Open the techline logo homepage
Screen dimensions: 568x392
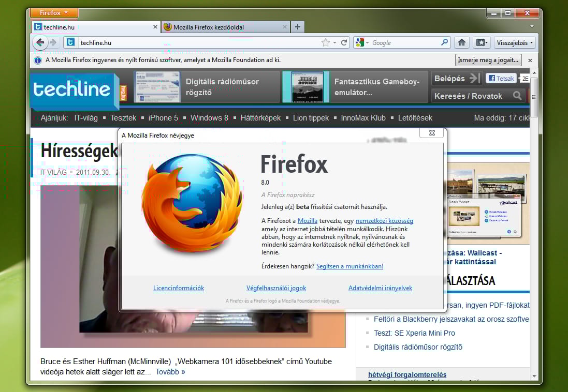coord(75,91)
